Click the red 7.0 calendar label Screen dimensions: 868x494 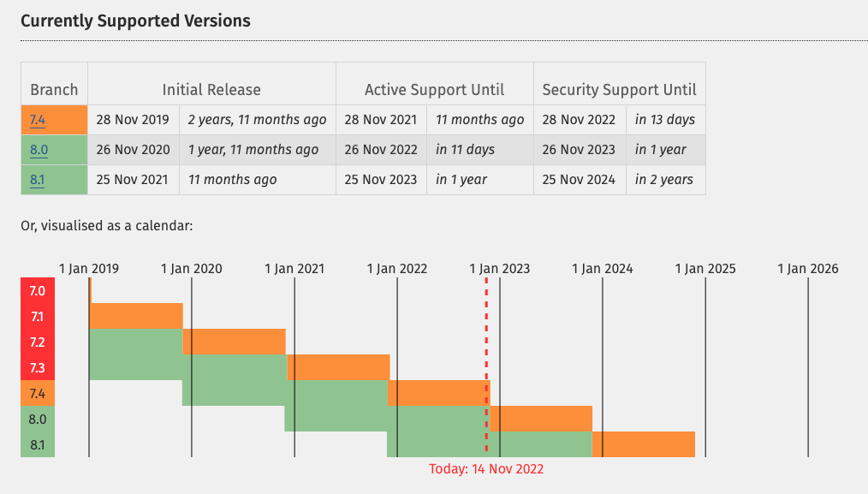click(38, 291)
